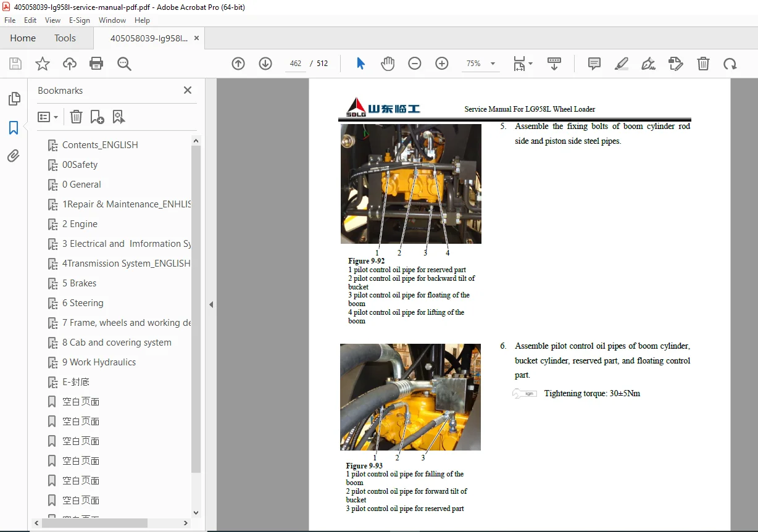The height and width of the screenshot is (532, 758).
Task: Switch to the Home tab
Action: [x=23, y=38]
